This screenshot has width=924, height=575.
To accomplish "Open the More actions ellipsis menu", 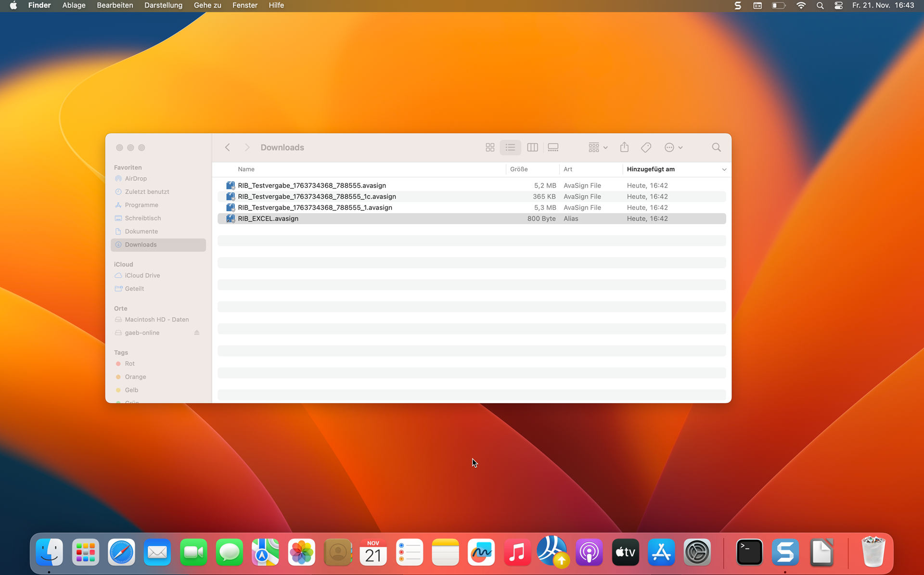I will pyautogui.click(x=673, y=148).
